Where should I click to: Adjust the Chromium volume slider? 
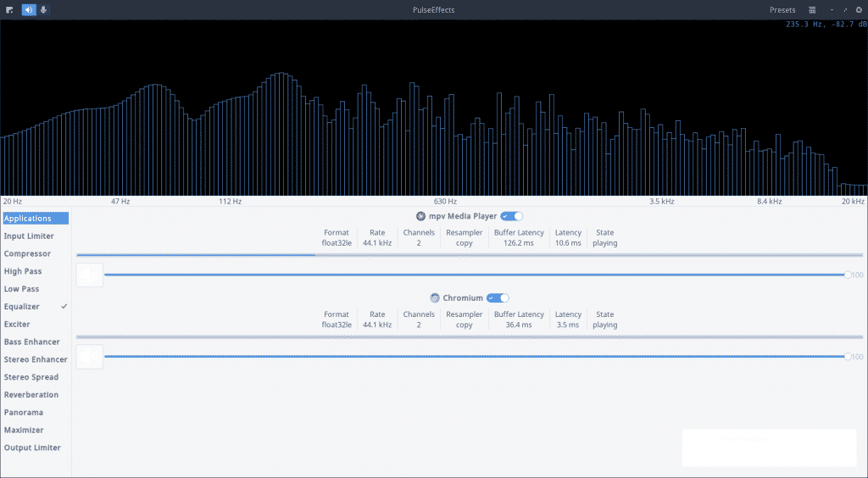pos(478,357)
